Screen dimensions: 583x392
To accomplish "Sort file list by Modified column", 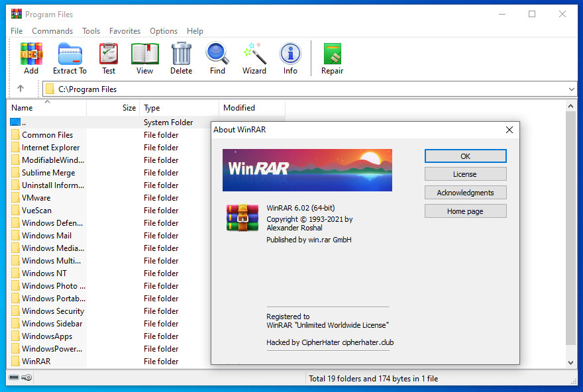I will pyautogui.click(x=252, y=108).
